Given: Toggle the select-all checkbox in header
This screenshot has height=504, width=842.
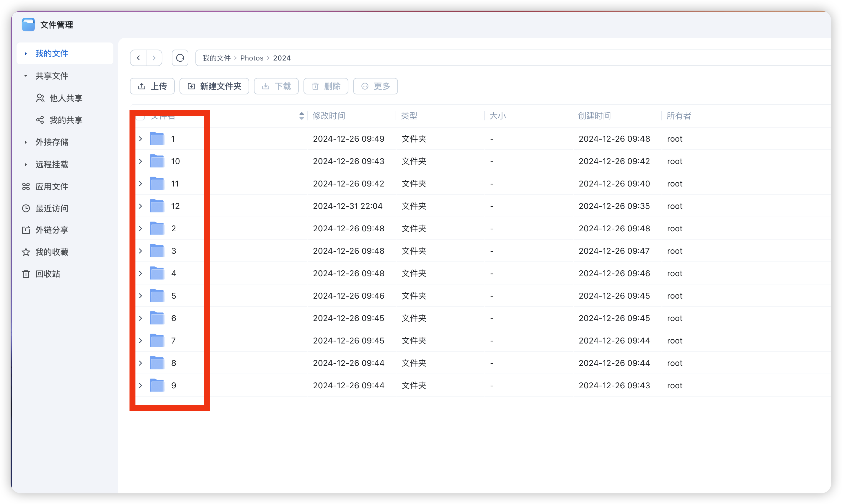Looking at the screenshot, I should (140, 117).
